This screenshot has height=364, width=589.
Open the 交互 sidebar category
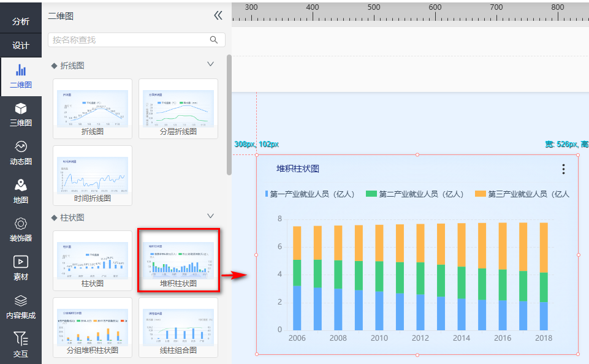coord(21,344)
